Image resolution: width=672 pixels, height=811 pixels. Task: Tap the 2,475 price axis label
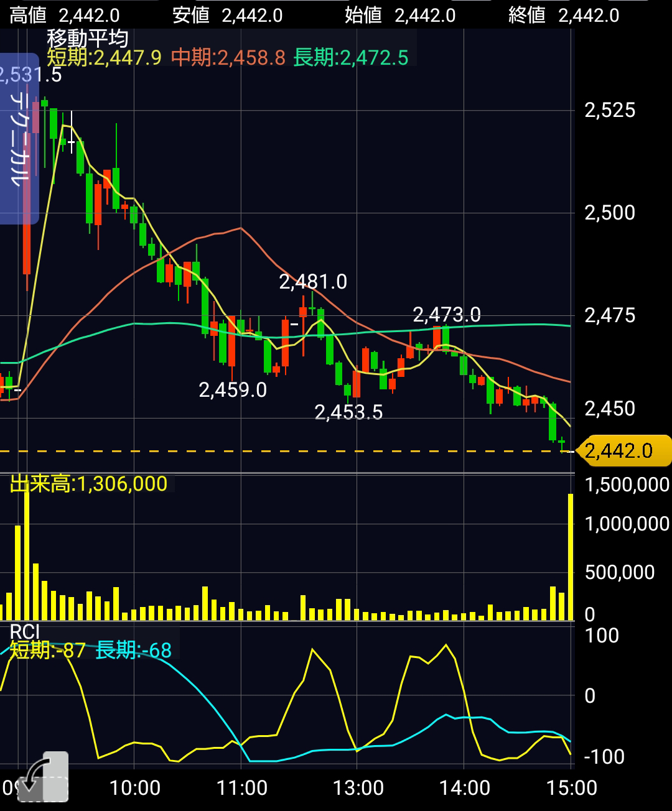pyautogui.click(x=610, y=315)
